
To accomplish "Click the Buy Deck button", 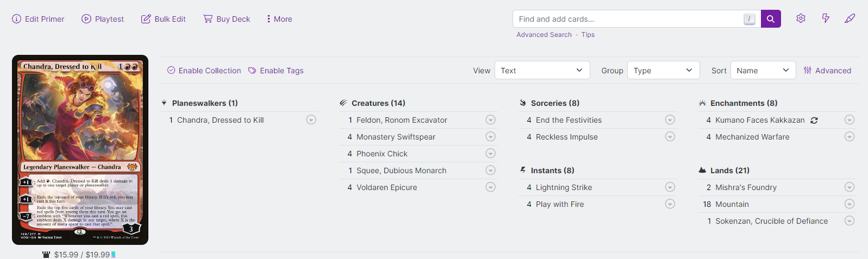I will (227, 19).
